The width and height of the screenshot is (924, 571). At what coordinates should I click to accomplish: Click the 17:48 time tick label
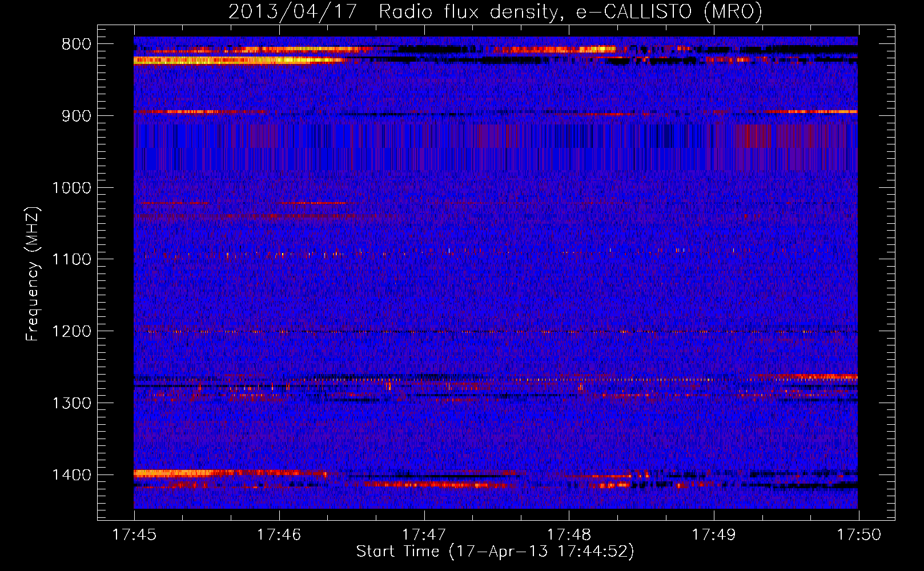point(569,535)
